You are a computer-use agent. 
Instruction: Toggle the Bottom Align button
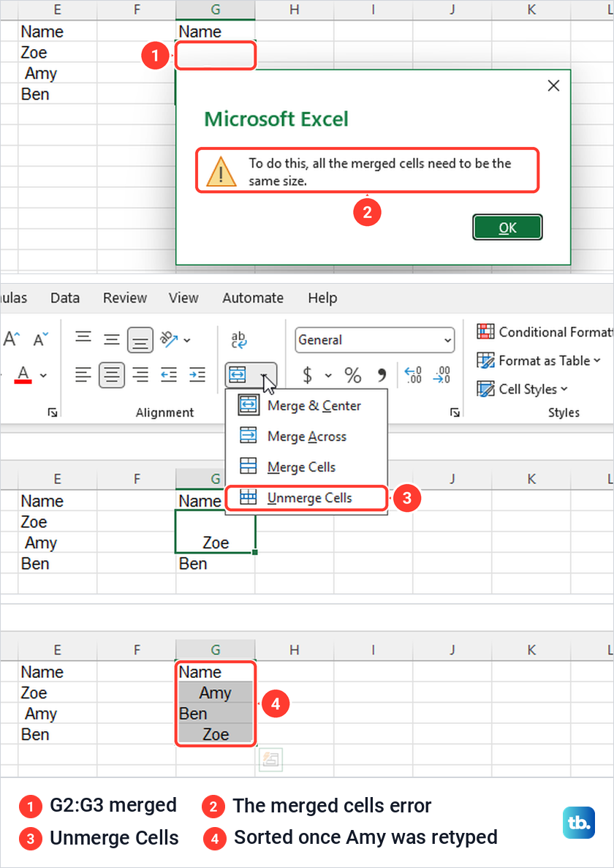(140, 340)
